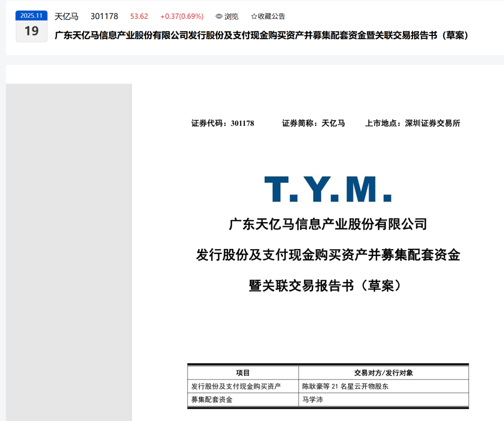Click the announcement title in the header

coord(261,35)
